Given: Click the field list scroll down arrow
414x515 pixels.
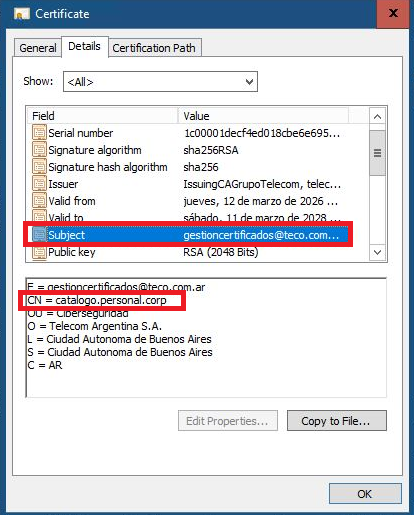Looking at the screenshot, I should [377, 252].
